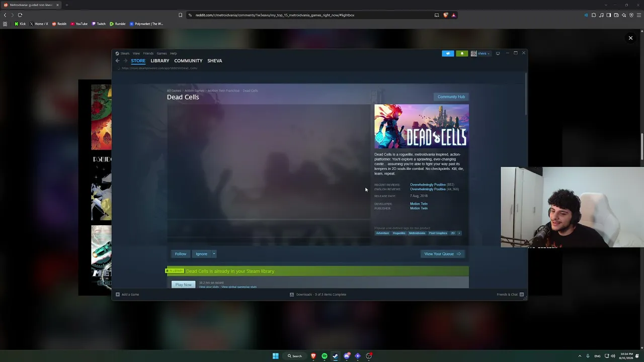The width and height of the screenshot is (644, 362).
Task: Open Spotify from the taskbar
Action: (325, 356)
